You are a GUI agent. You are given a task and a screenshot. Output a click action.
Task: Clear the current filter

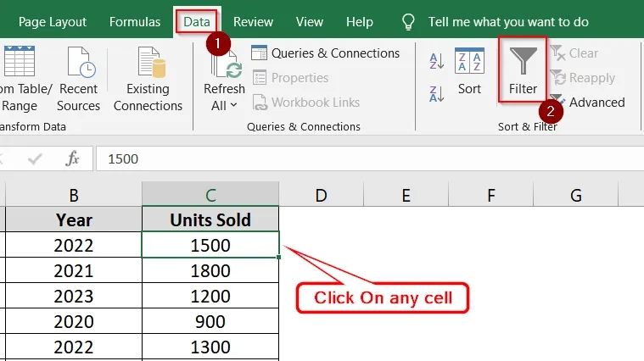coord(574,53)
